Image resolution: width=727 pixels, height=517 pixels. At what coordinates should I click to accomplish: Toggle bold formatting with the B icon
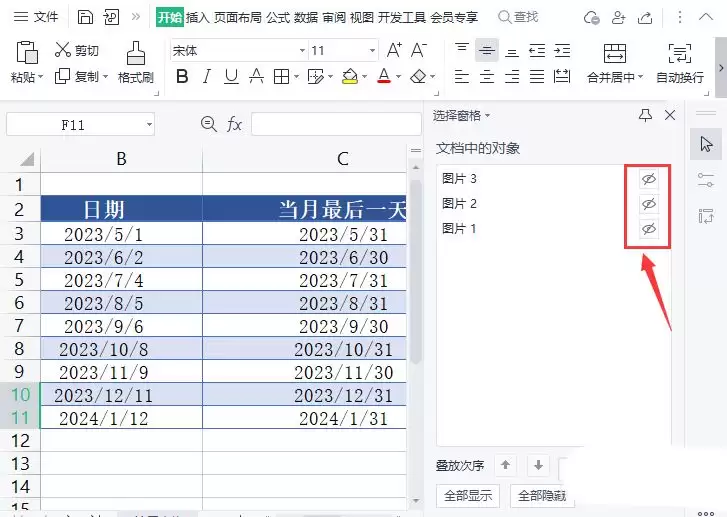[x=182, y=77]
